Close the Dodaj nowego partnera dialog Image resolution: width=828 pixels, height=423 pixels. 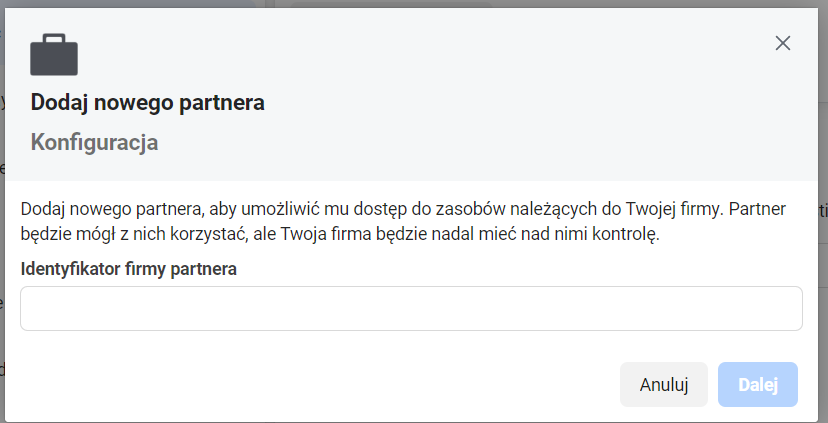click(783, 43)
